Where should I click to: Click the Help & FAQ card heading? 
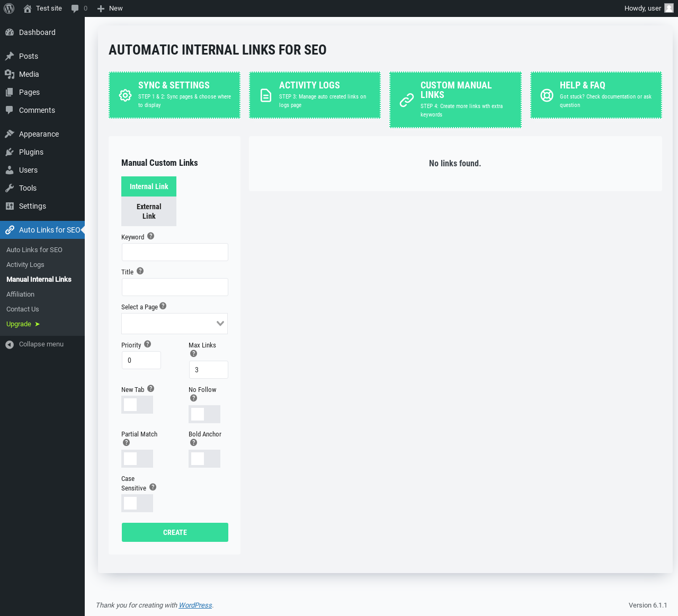point(582,85)
